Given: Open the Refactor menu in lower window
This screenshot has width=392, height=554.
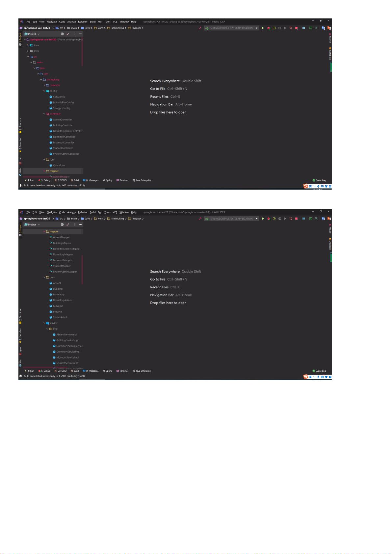Looking at the screenshot, I should click(83, 212).
